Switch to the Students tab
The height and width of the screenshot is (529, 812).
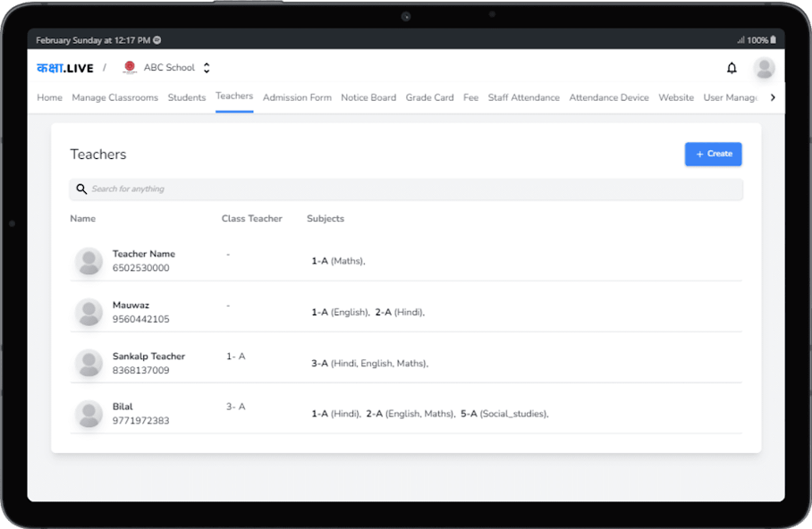[187, 97]
